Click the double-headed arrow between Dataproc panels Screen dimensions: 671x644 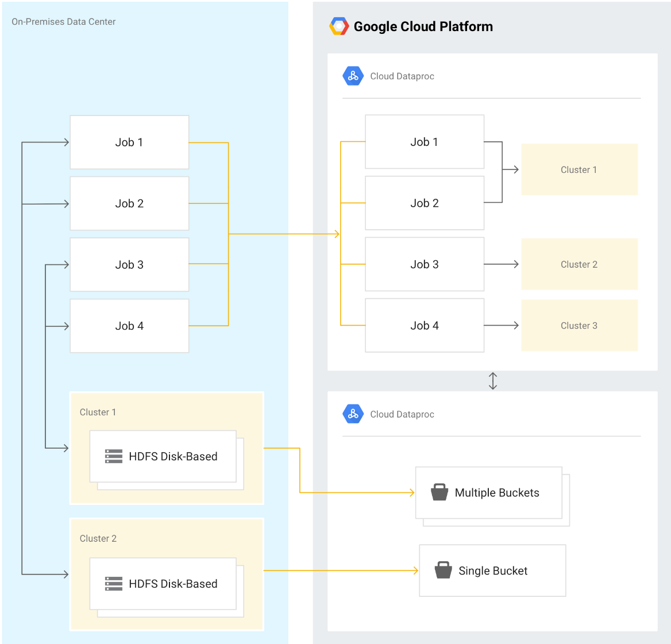click(x=492, y=381)
